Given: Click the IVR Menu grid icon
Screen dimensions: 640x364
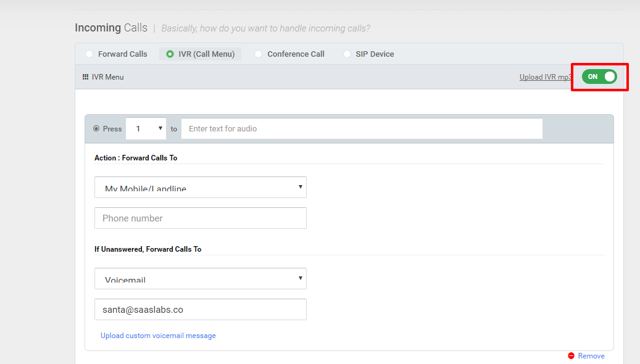Looking at the screenshot, I should tap(85, 77).
